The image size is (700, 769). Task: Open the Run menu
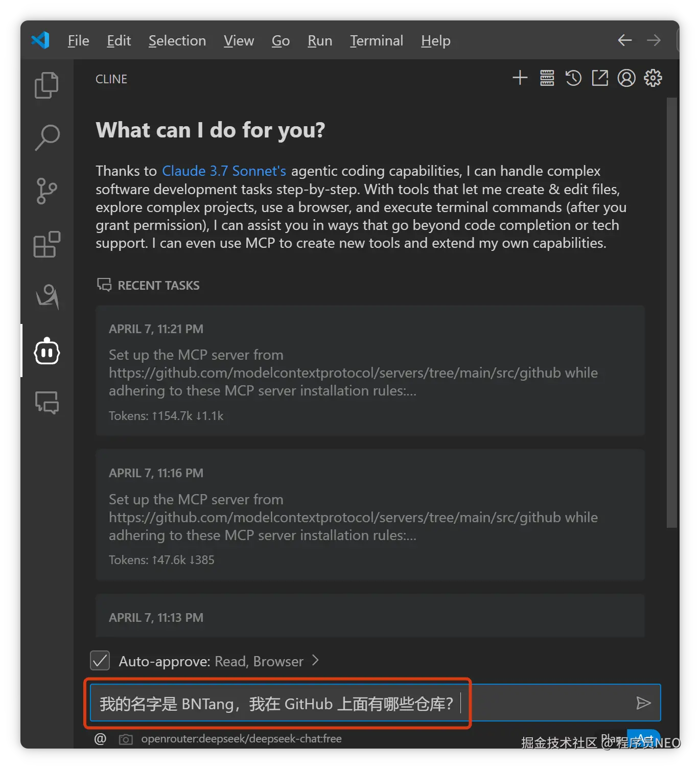pos(320,40)
